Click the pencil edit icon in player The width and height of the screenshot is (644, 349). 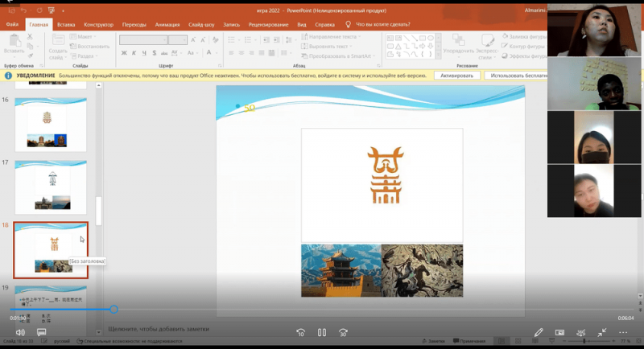[x=539, y=332]
